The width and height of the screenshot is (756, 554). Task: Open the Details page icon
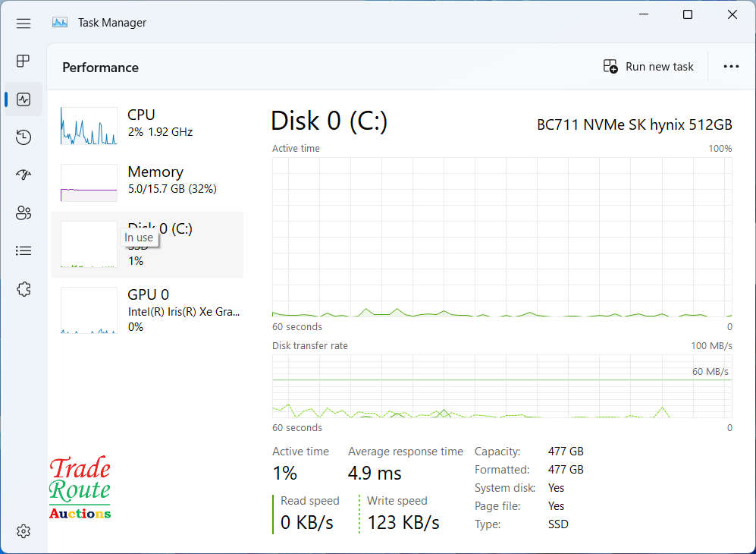24,250
